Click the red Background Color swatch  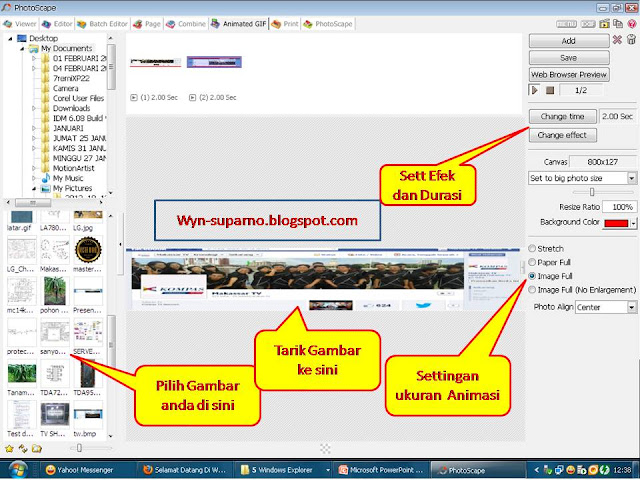point(616,223)
